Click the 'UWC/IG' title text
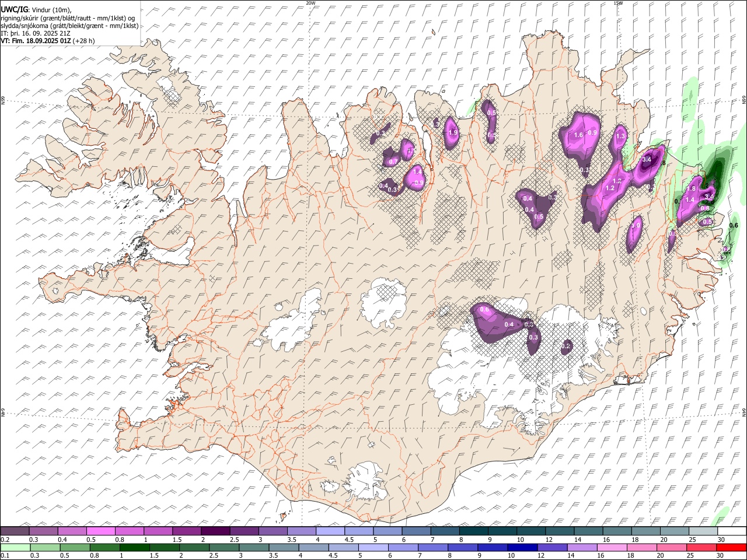Image resolution: width=747 pixels, height=560 pixels. click(14, 9)
